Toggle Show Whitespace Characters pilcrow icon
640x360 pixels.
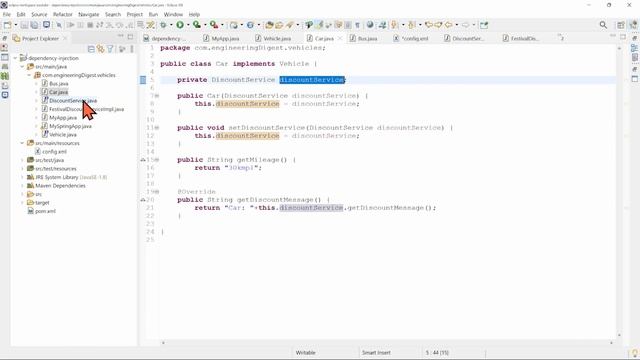(x=358, y=25)
